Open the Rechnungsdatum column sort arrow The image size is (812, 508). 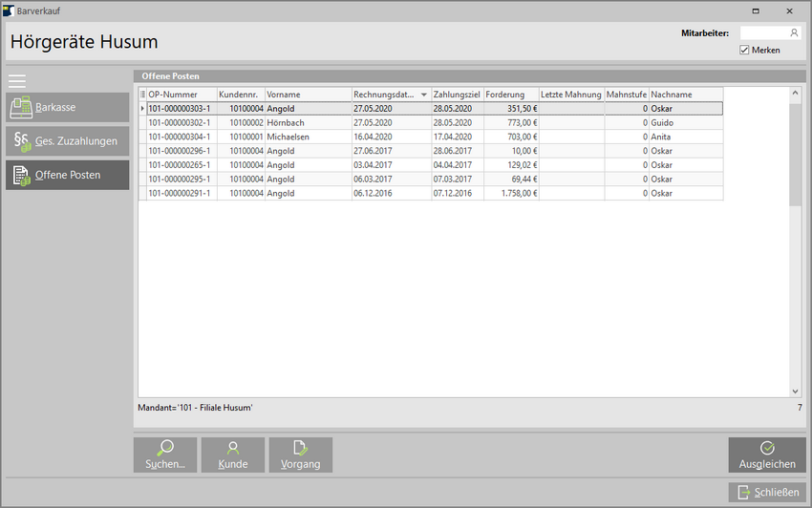click(x=424, y=95)
